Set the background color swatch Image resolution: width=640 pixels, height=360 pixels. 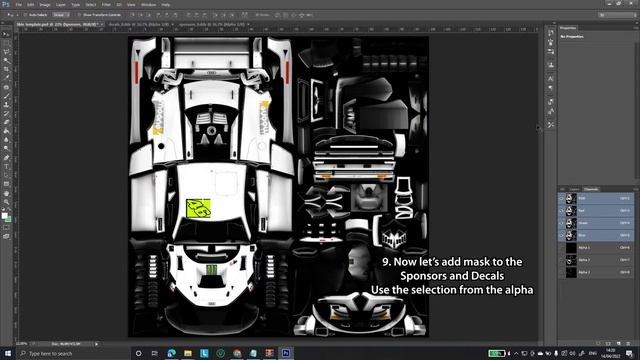point(8,219)
